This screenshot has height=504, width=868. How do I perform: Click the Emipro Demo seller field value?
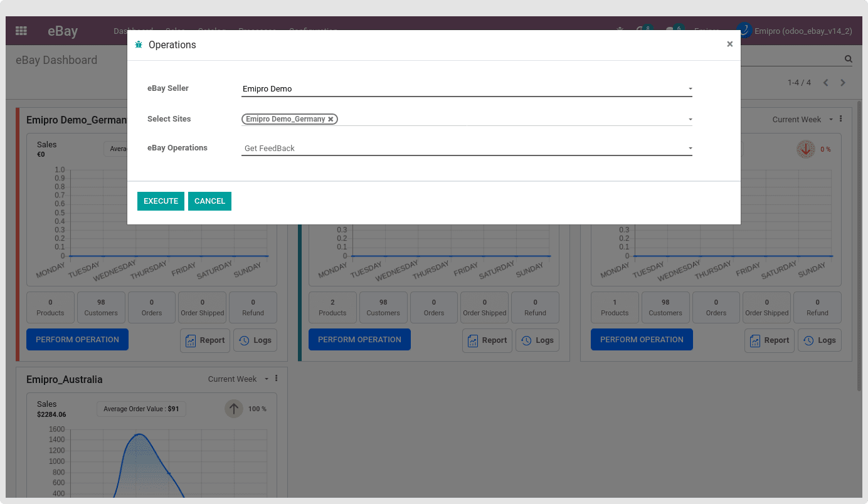267,89
